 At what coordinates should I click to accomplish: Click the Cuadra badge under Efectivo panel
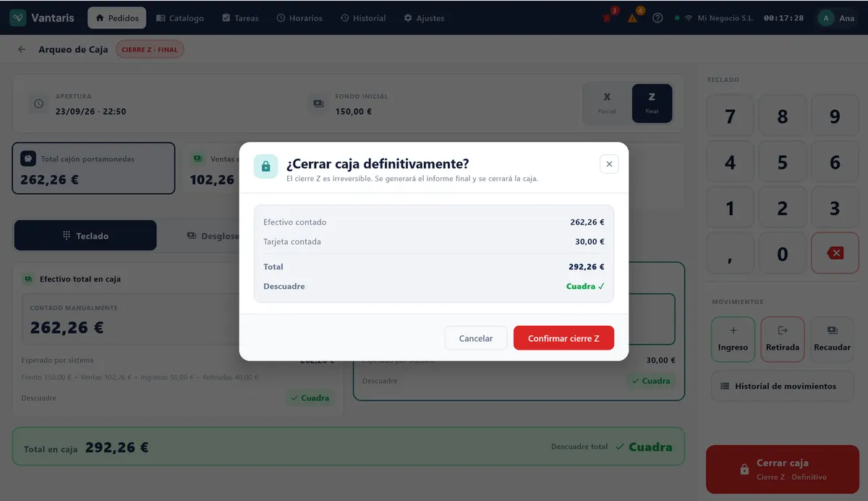(310, 397)
